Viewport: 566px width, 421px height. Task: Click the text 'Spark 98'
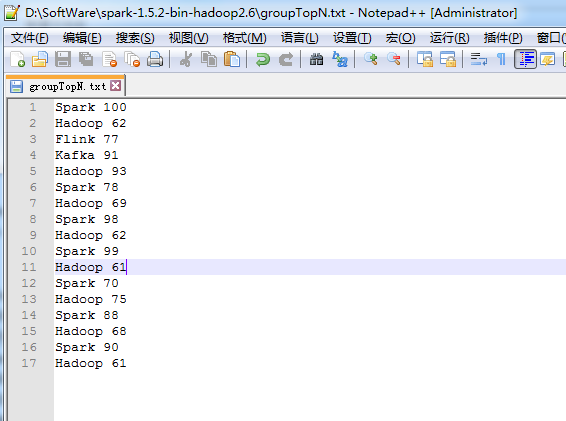(87, 219)
